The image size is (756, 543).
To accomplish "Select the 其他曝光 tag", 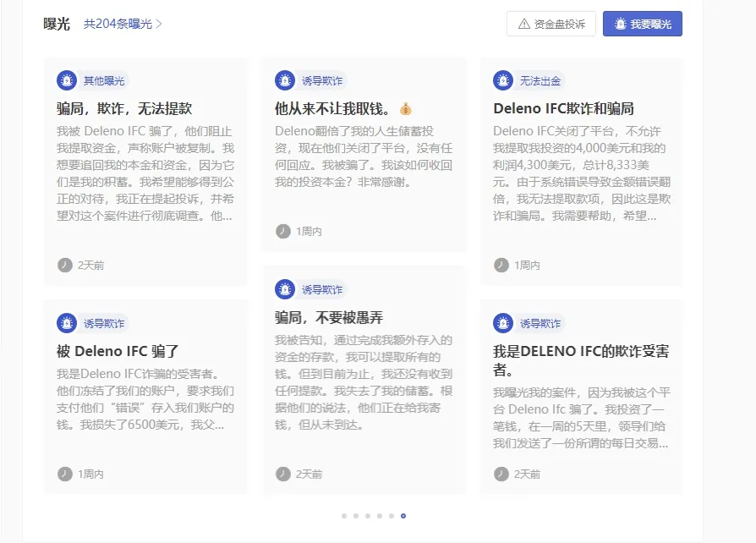I will 104,80.
